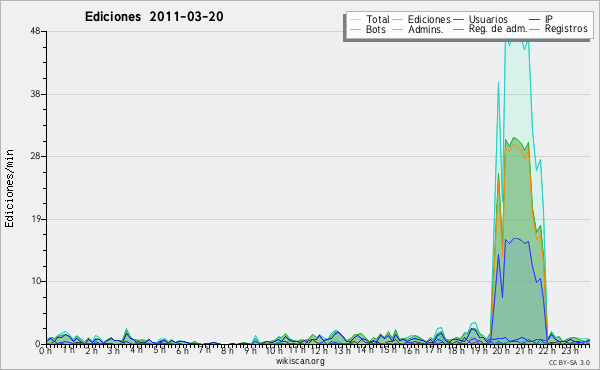Viewport: 600px width, 370px height.
Task: Select the 'Admins.' legend entry
Action: click(426, 29)
